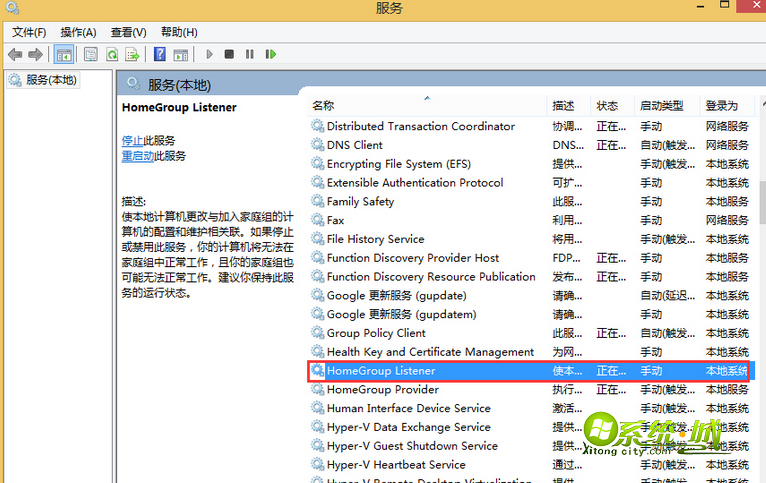Screen dimensions: 766x483
Task: Click the gear icon beside HomeGroup Provider
Action: [x=318, y=389]
